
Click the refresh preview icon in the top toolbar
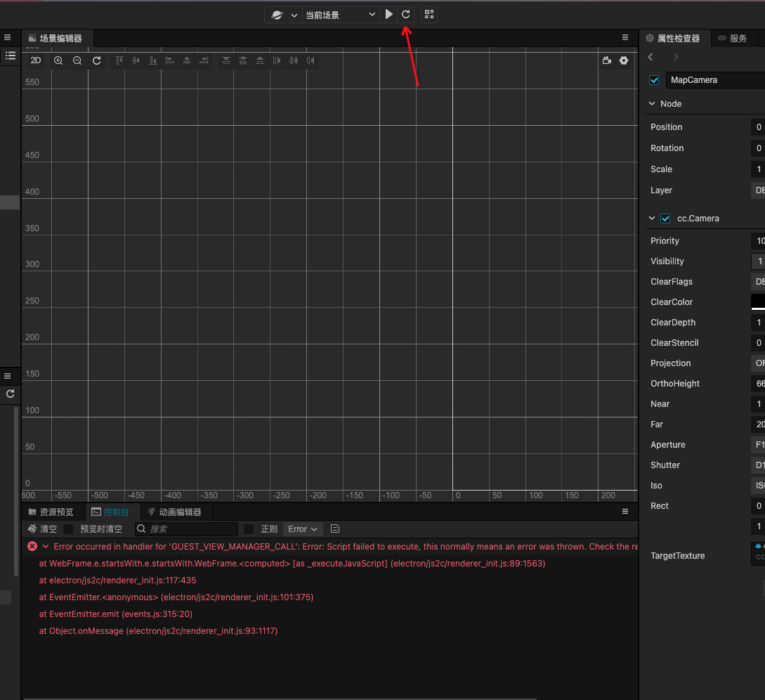[x=405, y=15]
